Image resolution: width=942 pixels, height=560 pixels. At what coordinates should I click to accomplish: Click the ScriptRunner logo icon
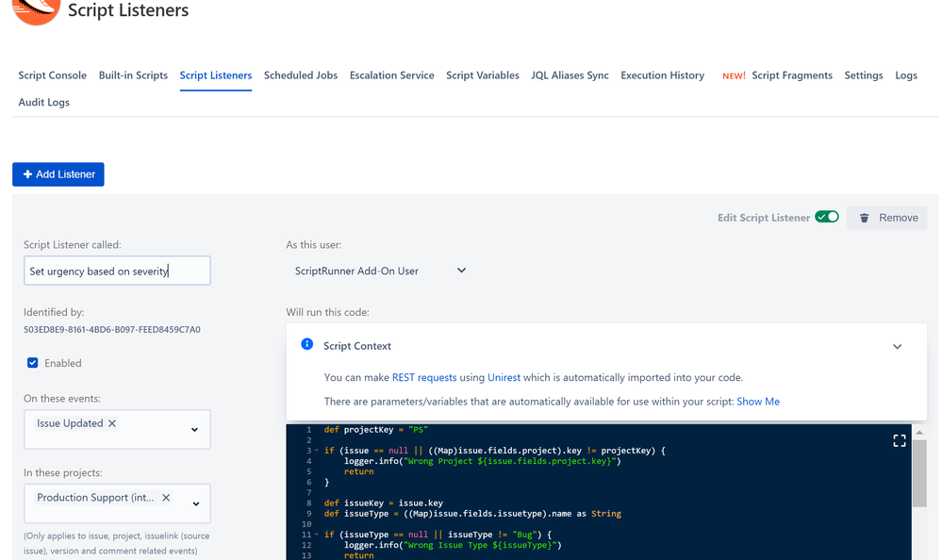pos(36,10)
